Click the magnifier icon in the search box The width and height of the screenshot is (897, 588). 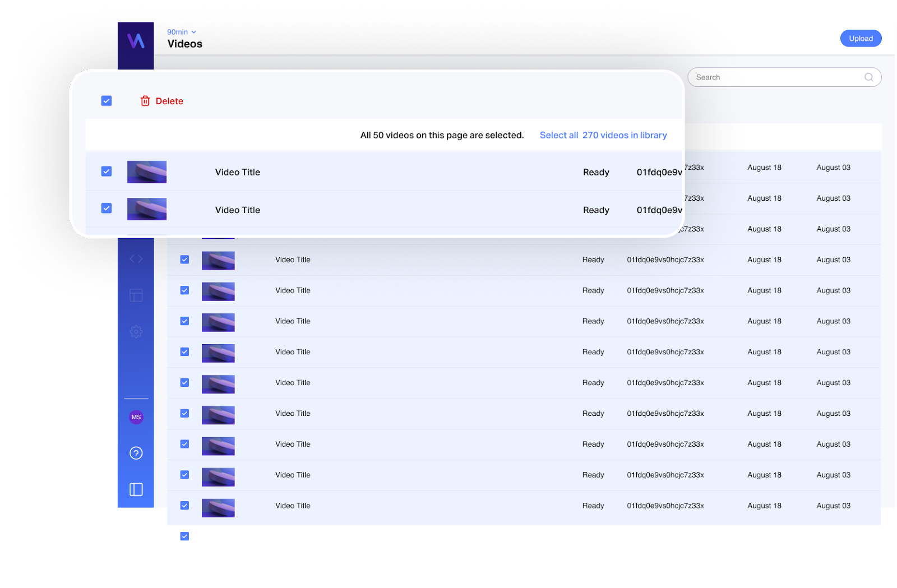pos(868,77)
